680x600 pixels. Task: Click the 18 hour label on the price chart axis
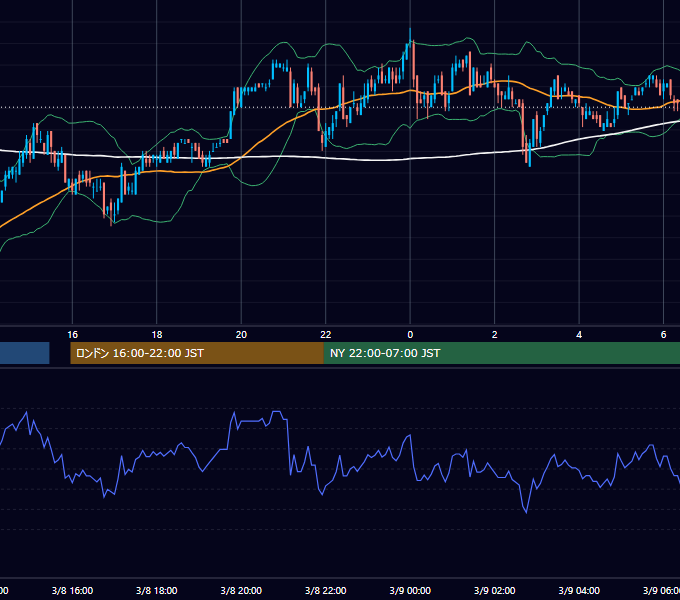click(x=157, y=334)
